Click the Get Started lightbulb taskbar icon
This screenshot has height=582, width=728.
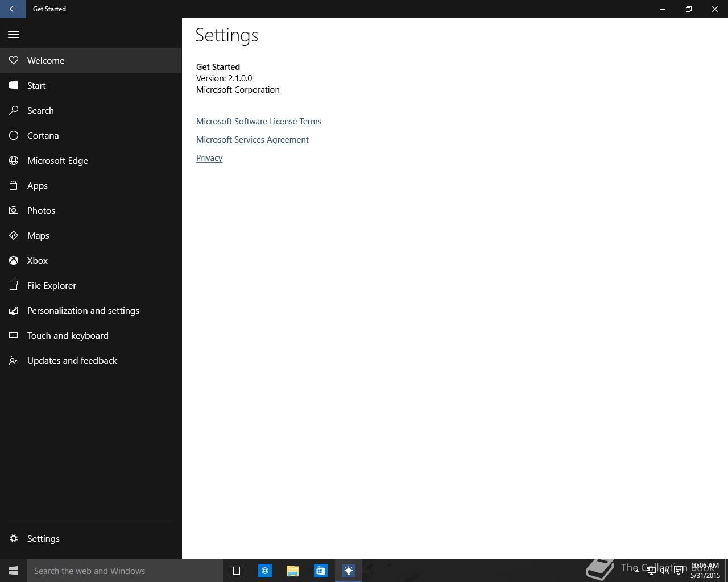(349, 571)
